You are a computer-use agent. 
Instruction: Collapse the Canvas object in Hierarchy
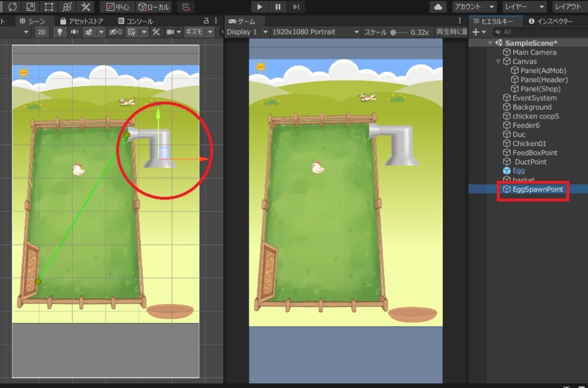pyautogui.click(x=498, y=62)
